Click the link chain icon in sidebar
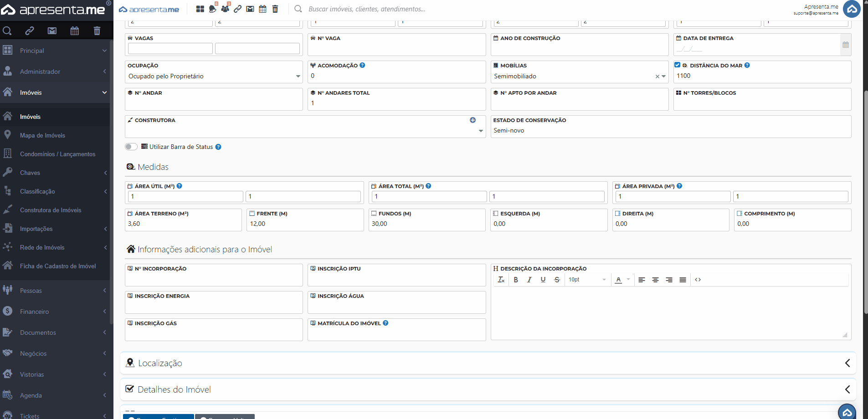Image resolution: width=868 pixels, height=419 pixels. 30,31
